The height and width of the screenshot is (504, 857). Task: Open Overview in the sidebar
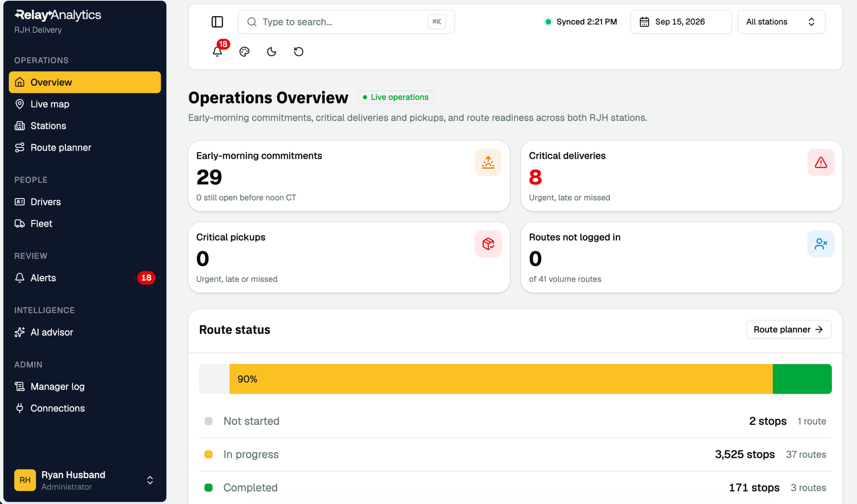[x=85, y=82]
